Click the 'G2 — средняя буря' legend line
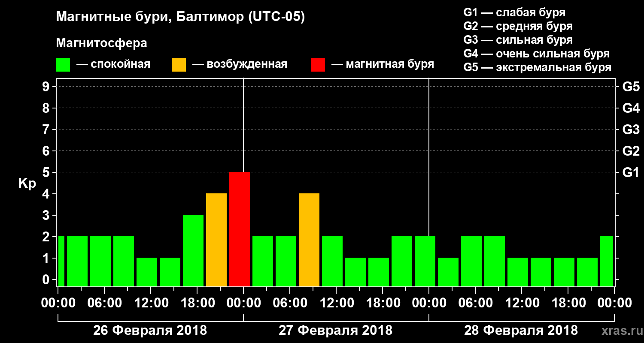 pos(518,26)
